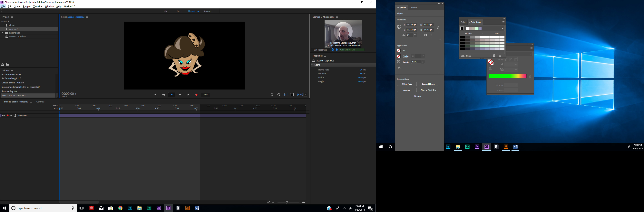Open the stream output icon

tap(286, 95)
